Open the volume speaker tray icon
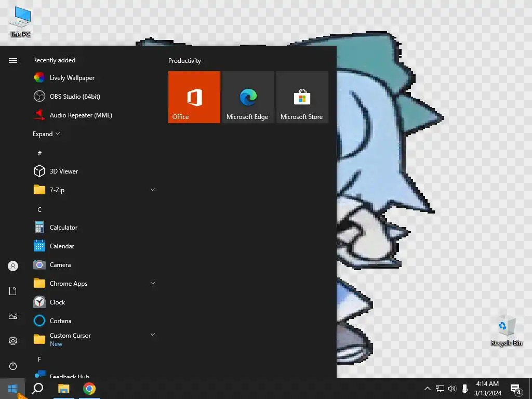The width and height of the screenshot is (532, 399). pyautogui.click(x=452, y=389)
